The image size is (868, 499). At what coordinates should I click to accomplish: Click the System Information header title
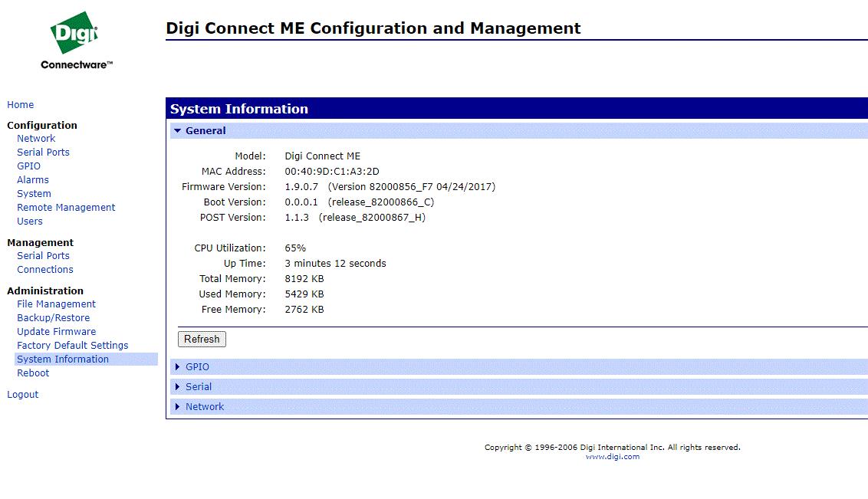tap(239, 109)
